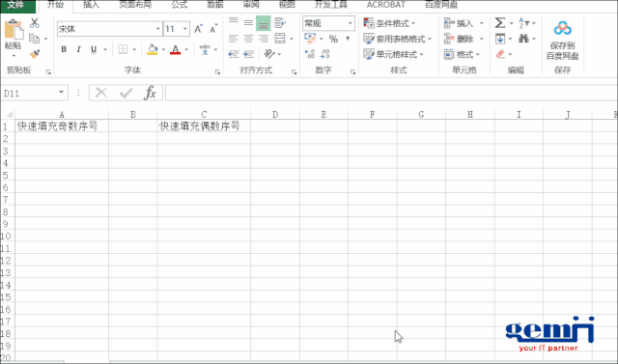The width and height of the screenshot is (618, 364).
Task: Expand the Name Box dropdown
Action: (61, 92)
